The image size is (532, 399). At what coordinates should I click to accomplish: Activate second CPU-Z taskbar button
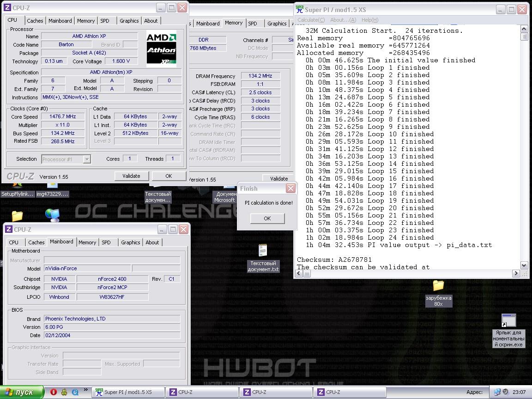click(x=276, y=392)
